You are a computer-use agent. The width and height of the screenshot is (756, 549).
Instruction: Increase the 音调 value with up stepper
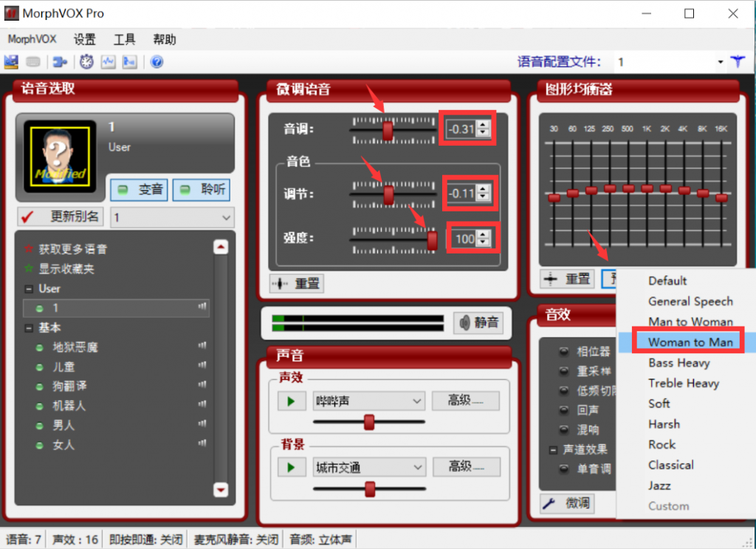[x=483, y=124]
